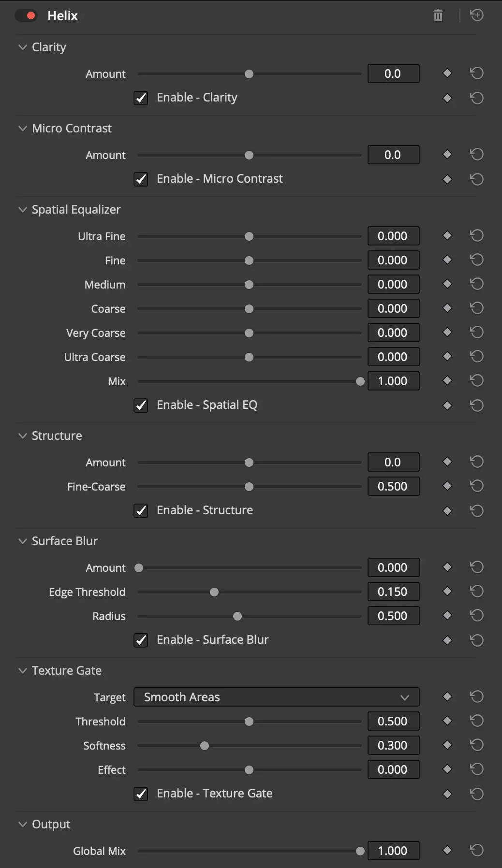Click the Enable - Clarity label

pos(197,97)
